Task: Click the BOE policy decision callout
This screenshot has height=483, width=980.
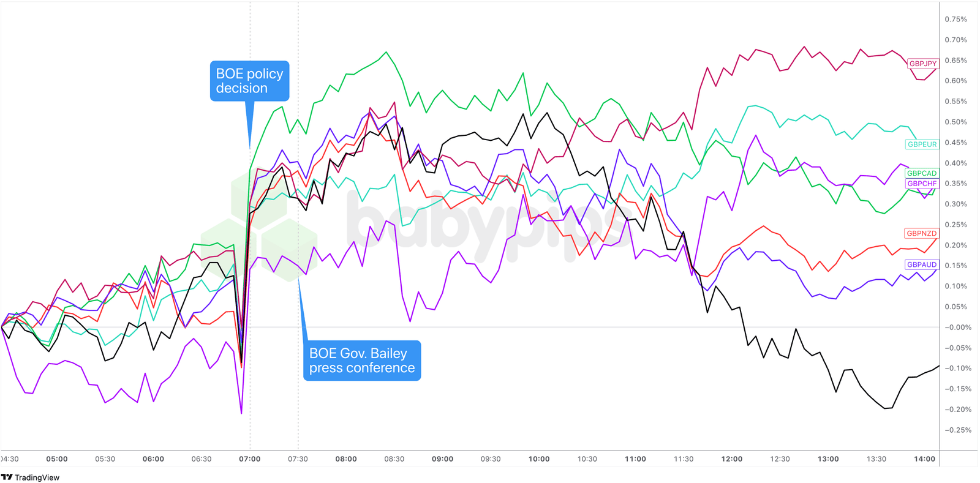Action: (249, 81)
